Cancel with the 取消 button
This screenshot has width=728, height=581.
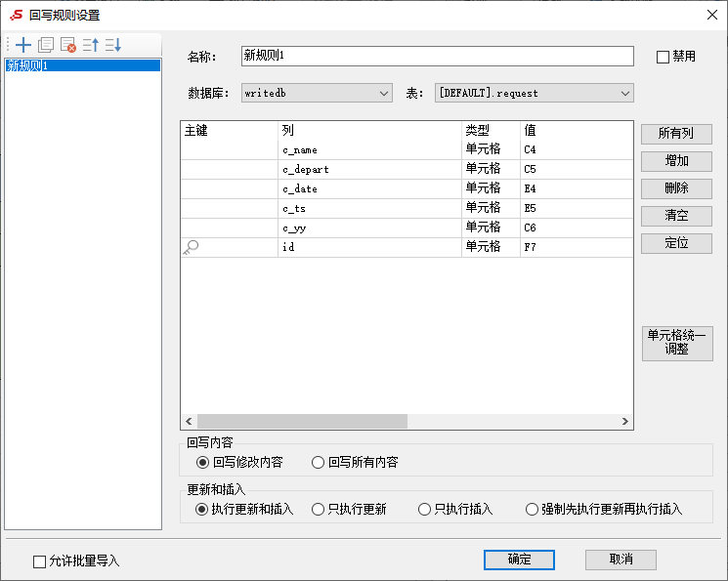[x=621, y=560]
